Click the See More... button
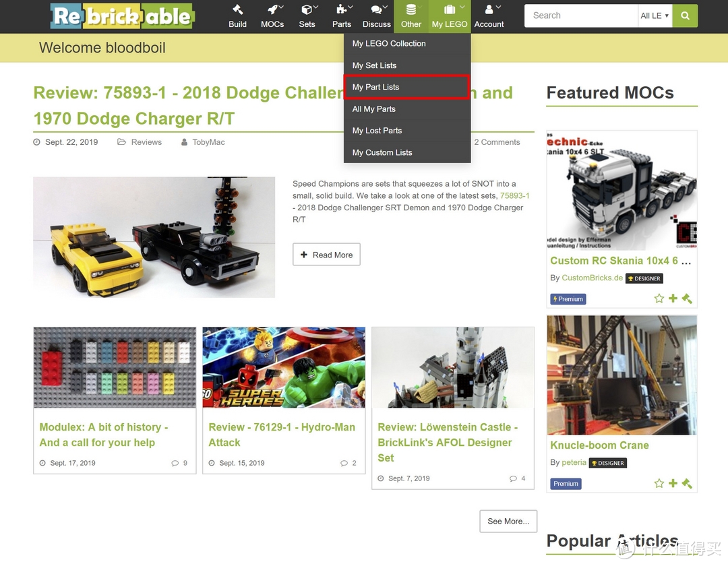This screenshot has height=566, width=728. click(x=508, y=522)
